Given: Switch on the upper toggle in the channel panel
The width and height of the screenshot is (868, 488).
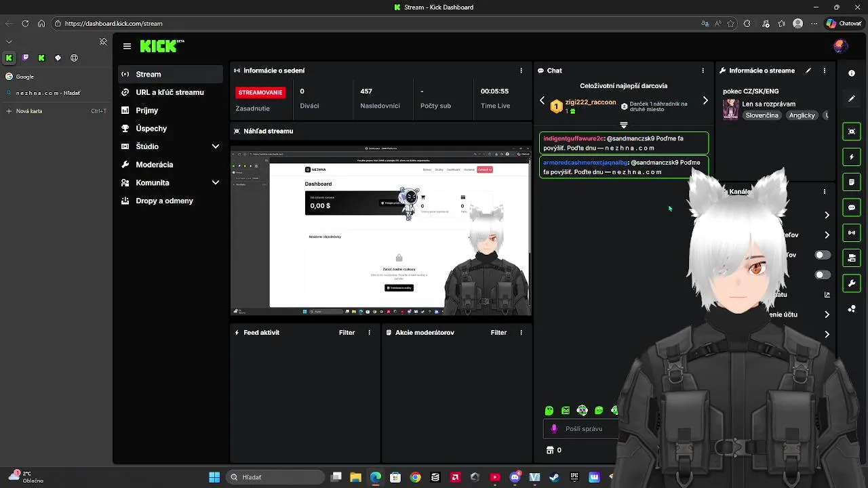Looking at the screenshot, I should click(823, 255).
